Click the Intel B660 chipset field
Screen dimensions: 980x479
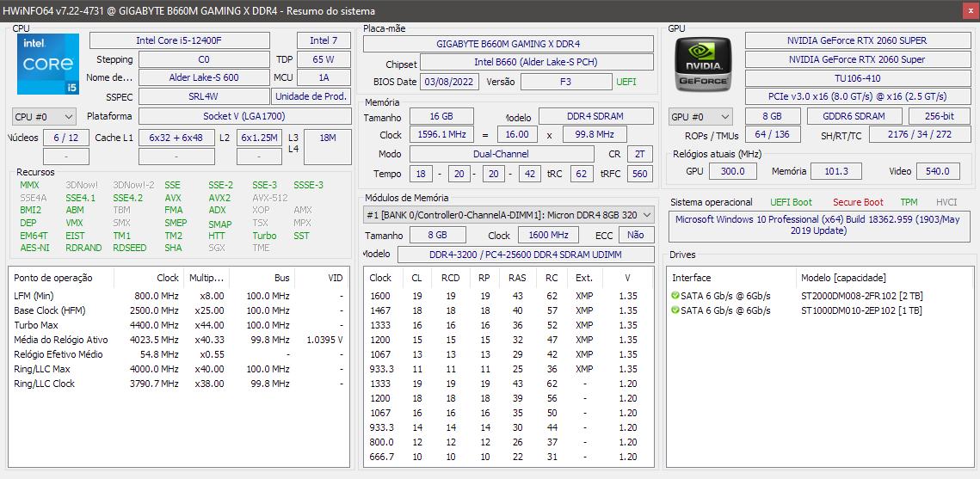(537, 62)
